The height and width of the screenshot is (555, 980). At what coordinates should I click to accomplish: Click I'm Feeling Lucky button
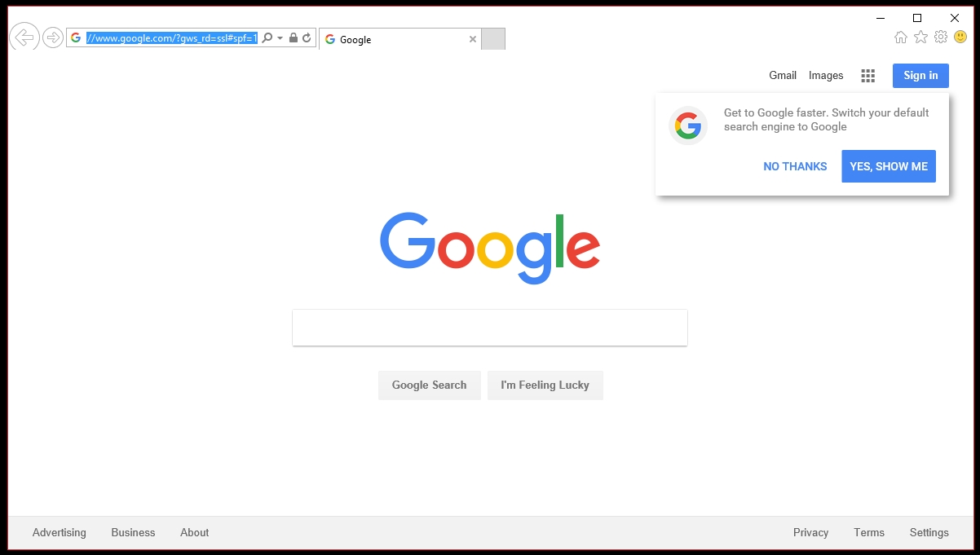[545, 385]
